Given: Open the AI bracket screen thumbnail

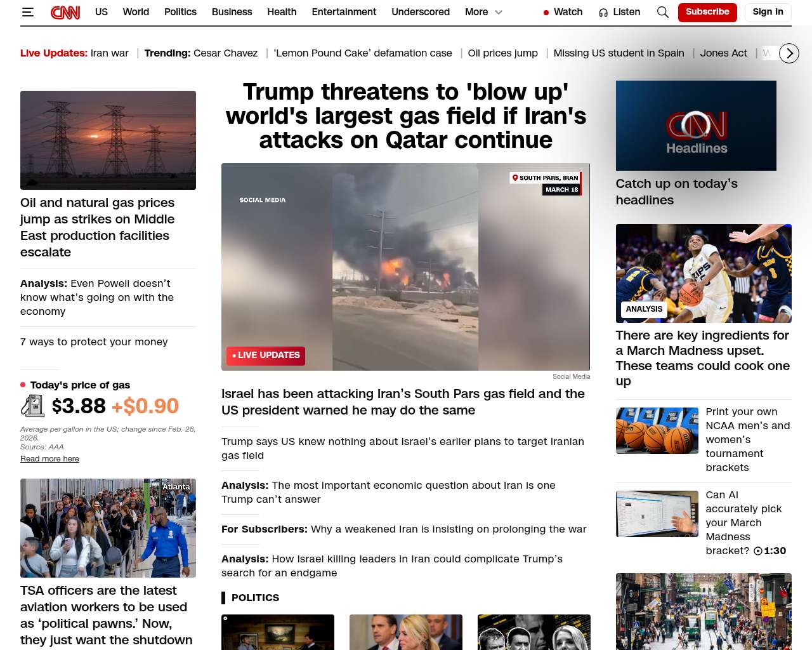Looking at the screenshot, I should coord(657,514).
